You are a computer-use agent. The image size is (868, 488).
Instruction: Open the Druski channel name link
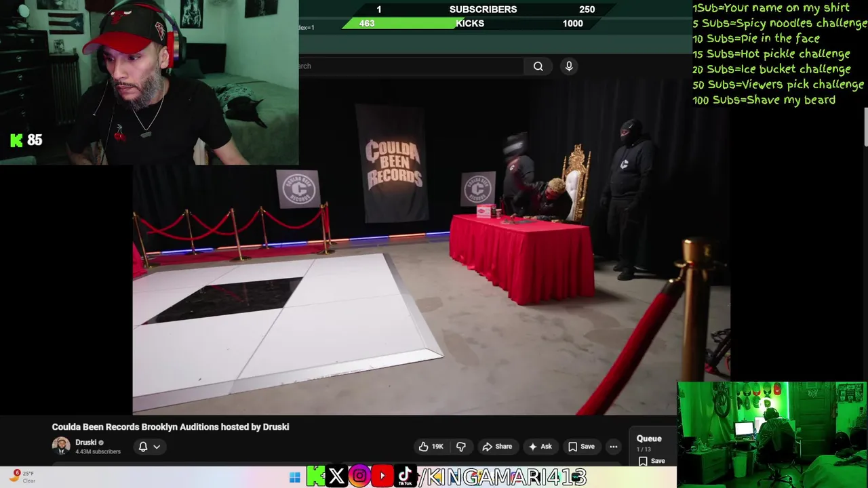tap(86, 443)
